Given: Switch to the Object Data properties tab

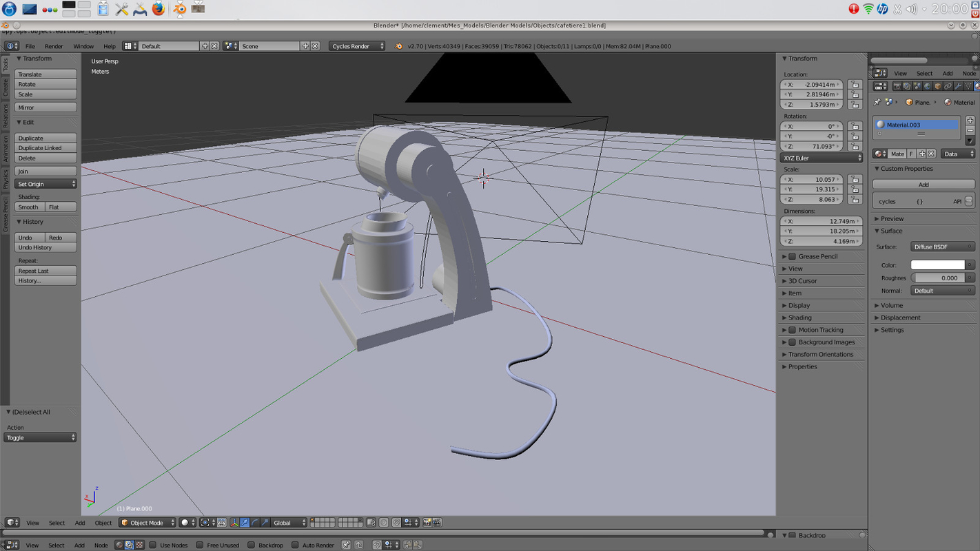Looking at the screenshot, I should point(968,85).
